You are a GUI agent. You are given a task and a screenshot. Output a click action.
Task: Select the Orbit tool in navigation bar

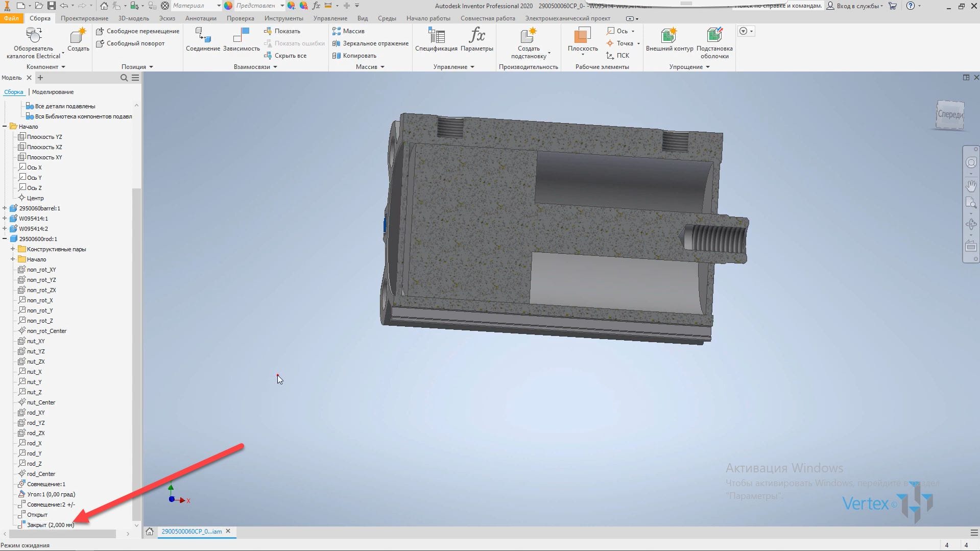click(971, 224)
